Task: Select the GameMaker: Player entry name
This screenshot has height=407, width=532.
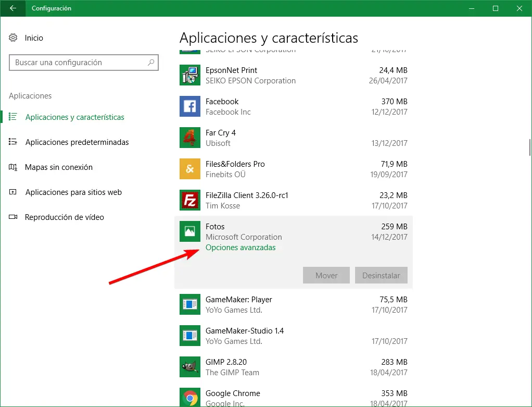Action: coord(239,300)
